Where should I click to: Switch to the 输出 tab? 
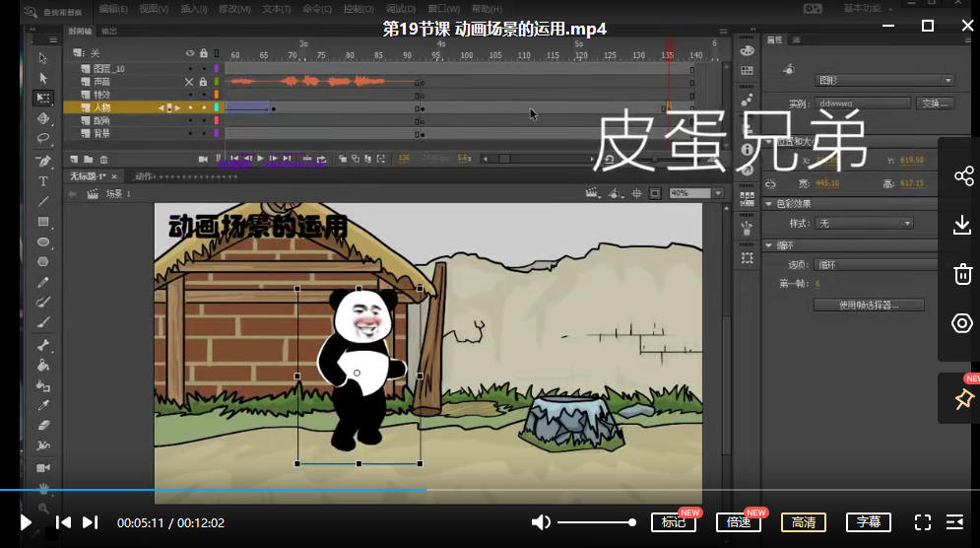tap(108, 32)
